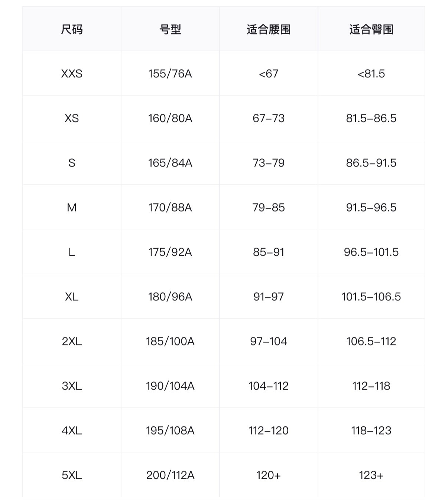This screenshot has height=503, width=448.
Task: Click the 适合臀围 column header
Action: coord(371,29)
